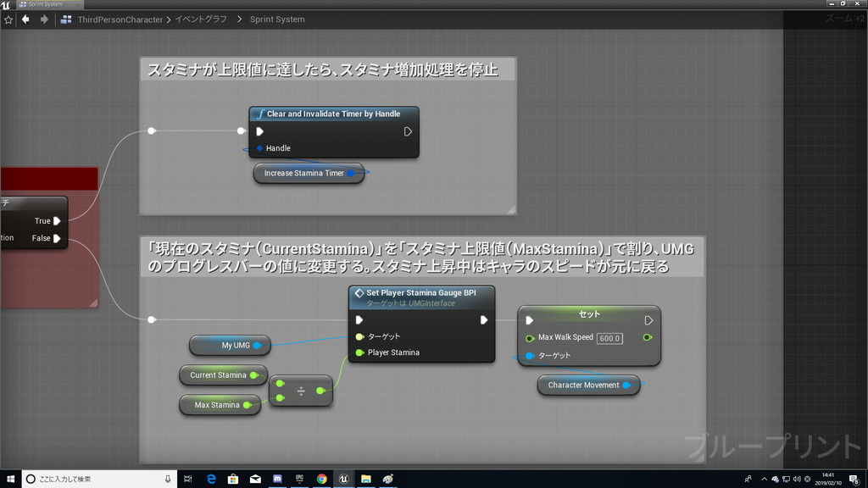Select the Character Movement variable node
868x488 pixels.
click(x=588, y=385)
